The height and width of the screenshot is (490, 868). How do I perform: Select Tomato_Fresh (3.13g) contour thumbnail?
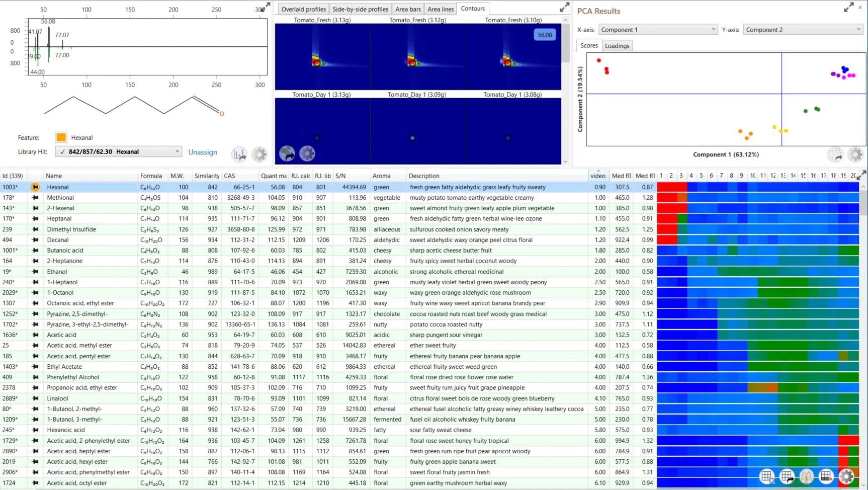(x=322, y=56)
